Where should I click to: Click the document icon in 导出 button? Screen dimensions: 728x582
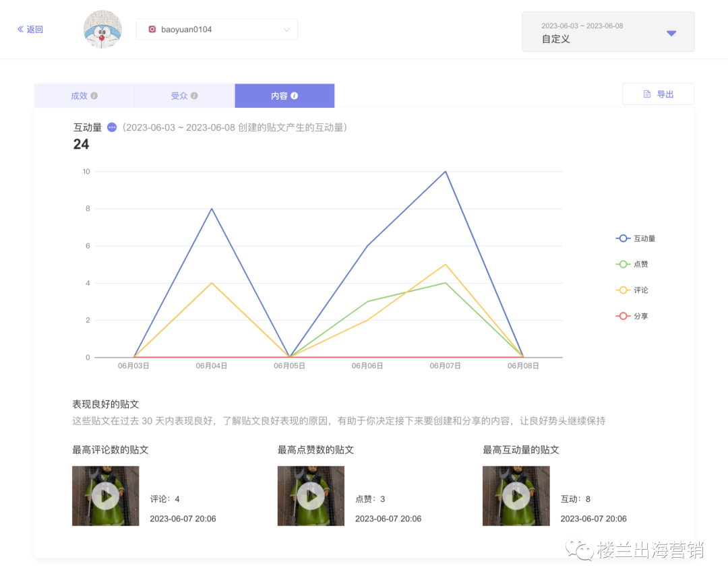coord(646,94)
